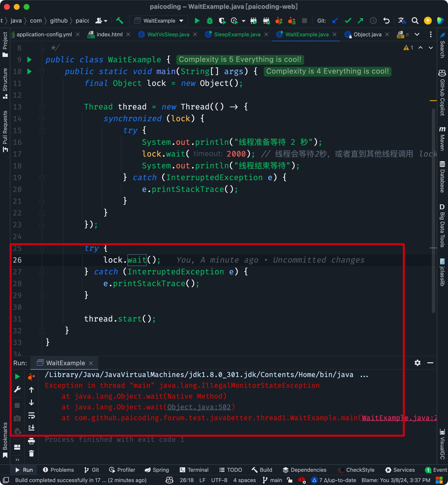Collapse the WaitExample class fold at line 9

tap(42, 60)
